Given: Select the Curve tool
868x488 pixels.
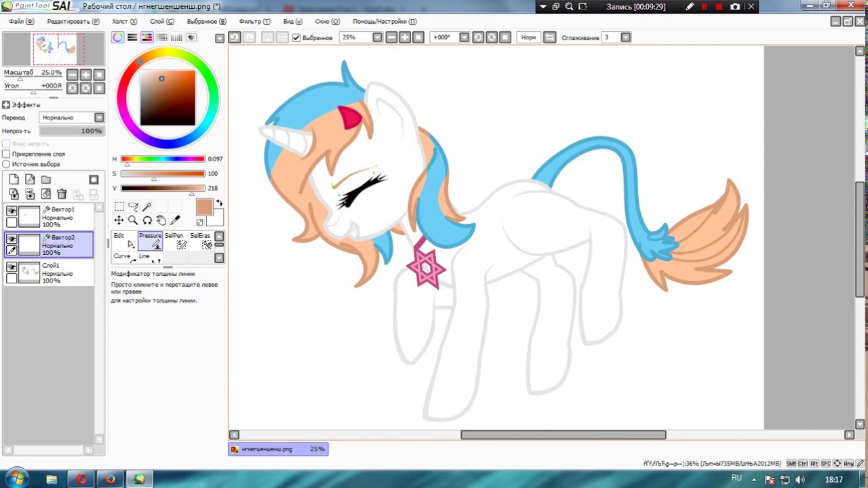Looking at the screenshot, I should click(124, 258).
